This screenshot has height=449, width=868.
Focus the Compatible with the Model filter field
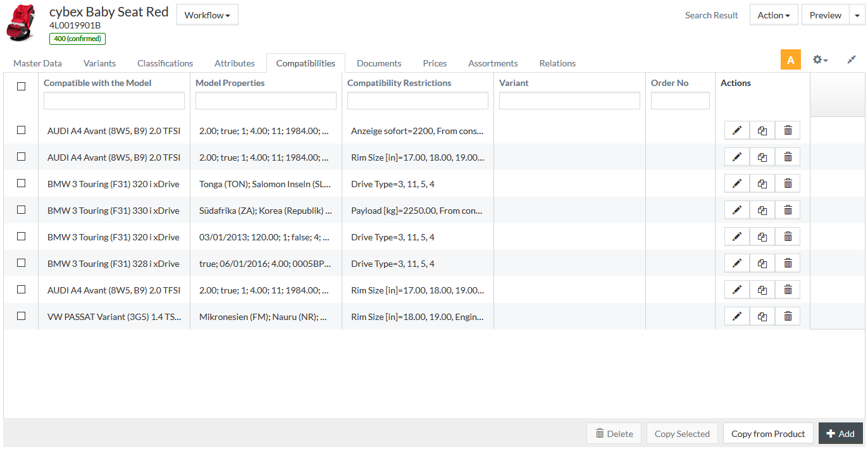[114, 101]
